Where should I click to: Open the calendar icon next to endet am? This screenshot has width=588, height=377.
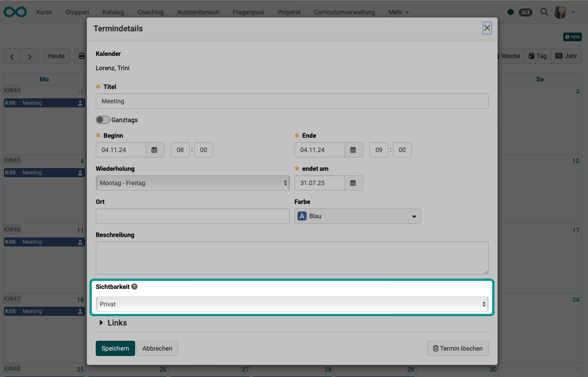coord(354,183)
